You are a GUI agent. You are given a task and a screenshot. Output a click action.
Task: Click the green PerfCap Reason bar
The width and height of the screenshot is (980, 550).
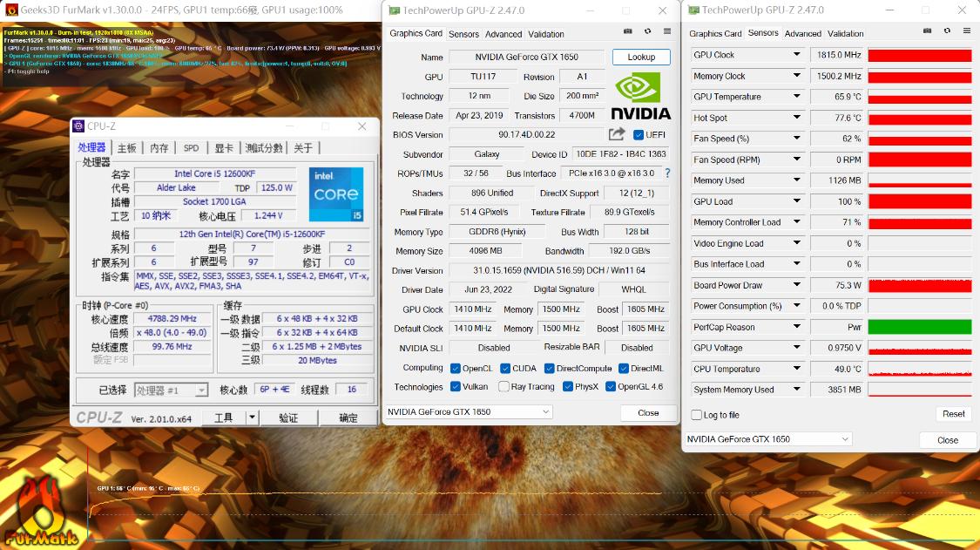click(919, 327)
